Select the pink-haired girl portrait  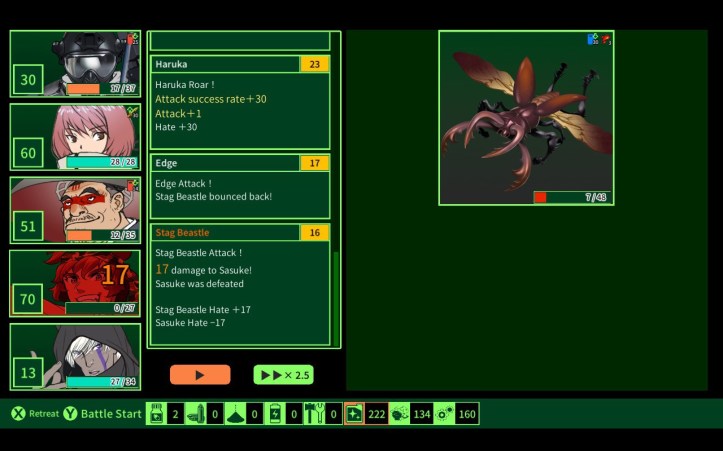click(x=76, y=137)
